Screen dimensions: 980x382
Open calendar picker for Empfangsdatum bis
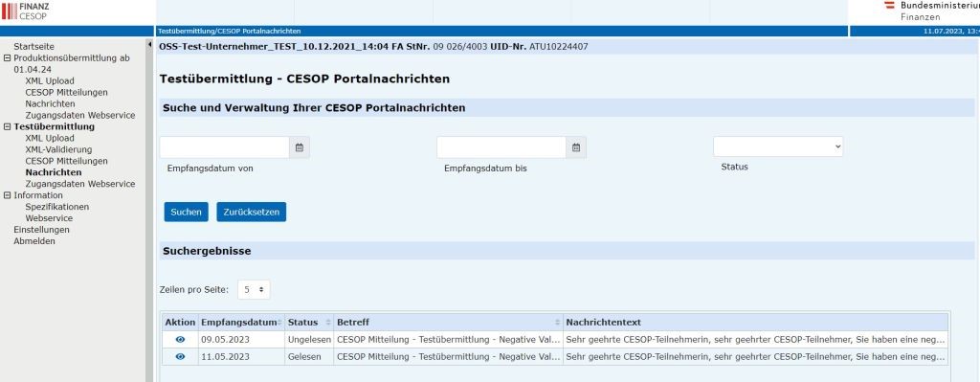click(576, 147)
